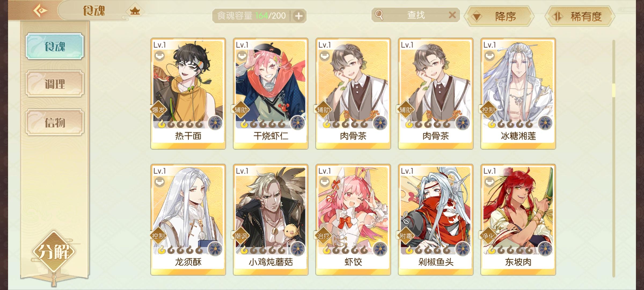
Task: Tap the 爆发 role badge on 热干面
Action: (x=158, y=110)
